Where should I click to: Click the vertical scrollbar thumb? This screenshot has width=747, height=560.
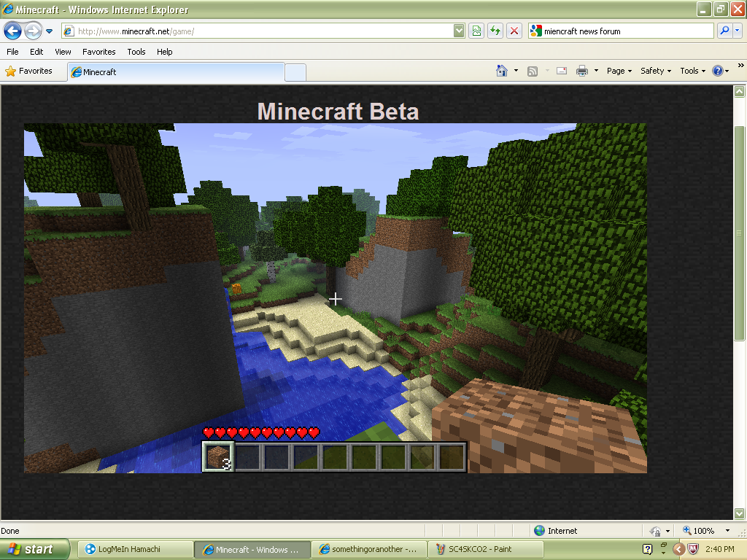[x=740, y=233]
